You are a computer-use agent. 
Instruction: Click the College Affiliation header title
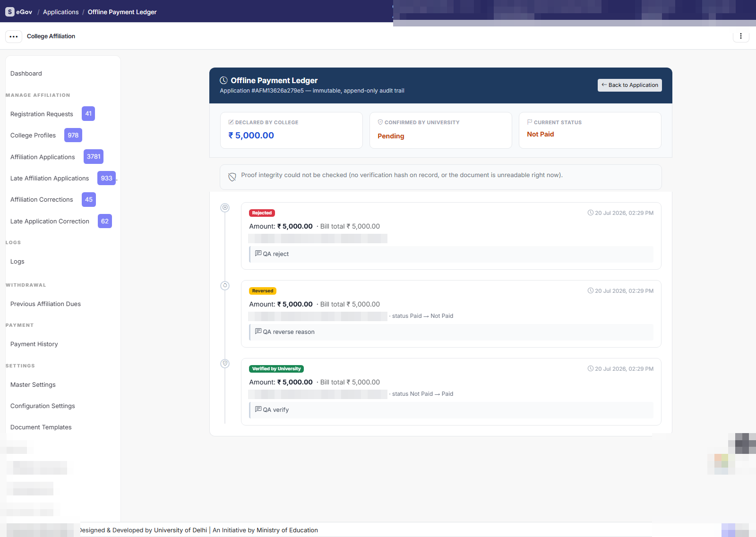(51, 36)
